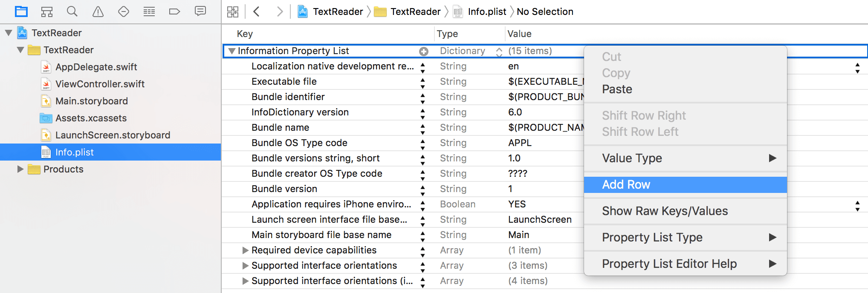
Task: Open the Symbol navigator hierarchy icon
Action: [x=46, y=11]
